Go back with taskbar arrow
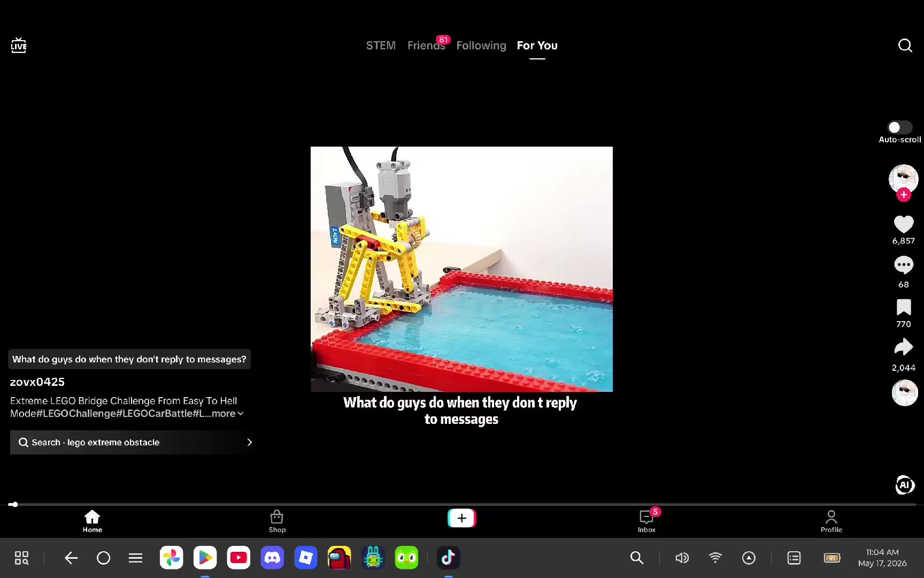The width and height of the screenshot is (924, 578). click(71, 558)
